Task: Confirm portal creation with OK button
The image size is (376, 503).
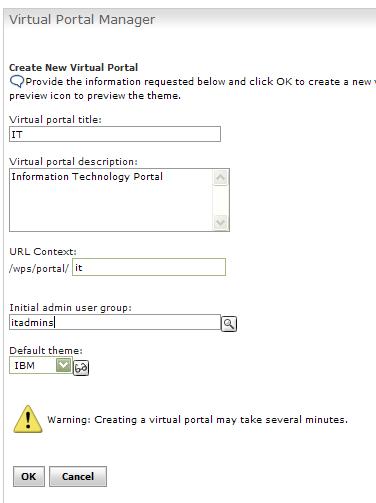Action: point(29,476)
